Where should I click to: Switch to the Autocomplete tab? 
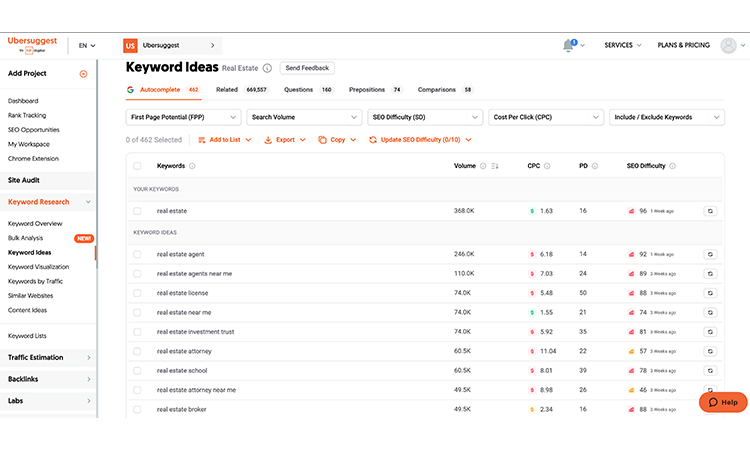pos(164,90)
